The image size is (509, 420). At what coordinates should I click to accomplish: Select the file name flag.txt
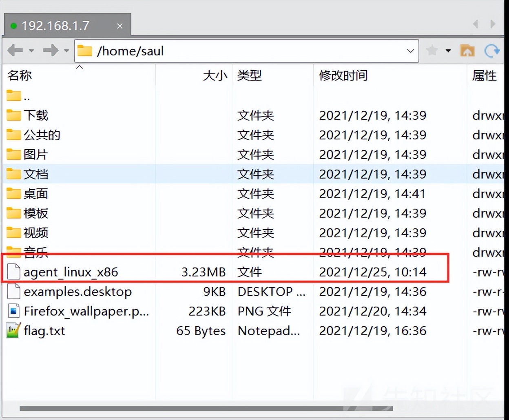click(x=44, y=331)
